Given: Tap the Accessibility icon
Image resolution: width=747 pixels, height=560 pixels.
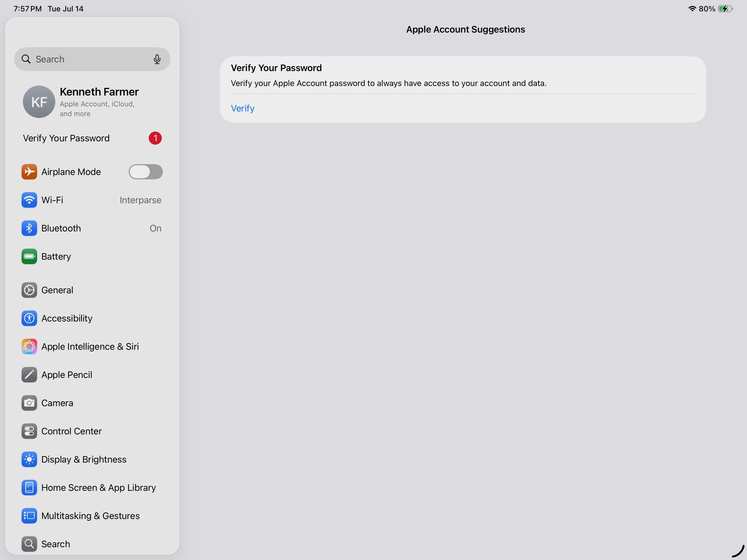Looking at the screenshot, I should tap(29, 318).
